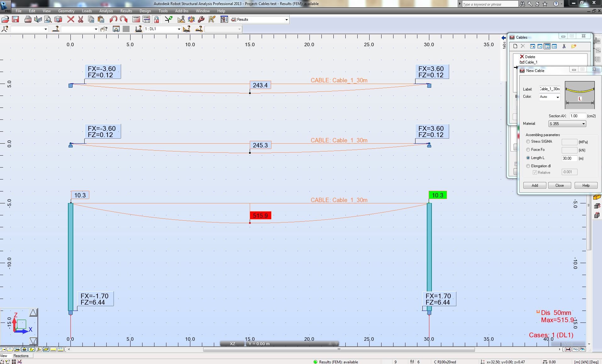Click Help button in New Cable dialog
602x364 pixels.
tap(586, 185)
